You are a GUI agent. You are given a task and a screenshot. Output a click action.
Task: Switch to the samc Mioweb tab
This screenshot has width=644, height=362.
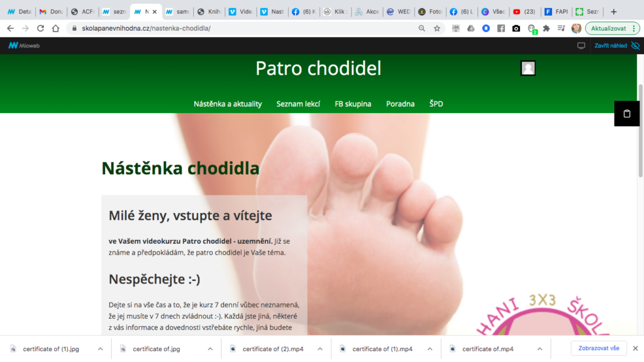pyautogui.click(x=177, y=12)
